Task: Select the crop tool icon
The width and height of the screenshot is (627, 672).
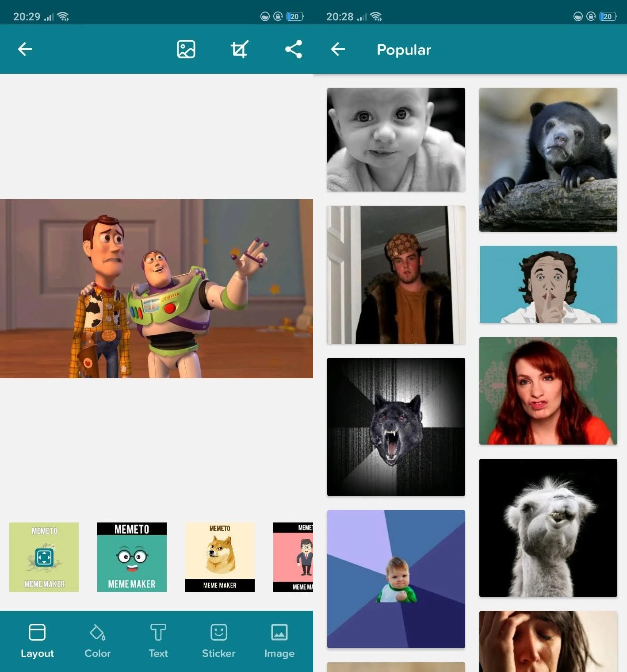Action: [239, 49]
